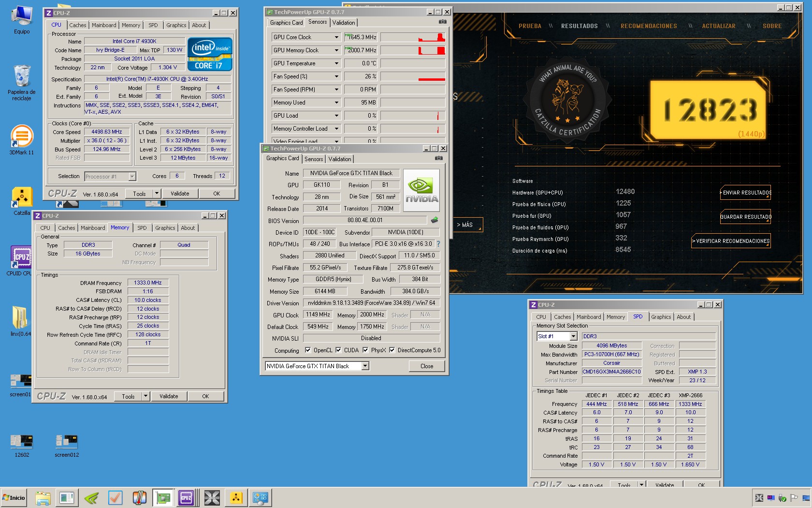Launch 3DMark 11 desktop shortcut
This screenshot has height=508, width=812.
22,140
